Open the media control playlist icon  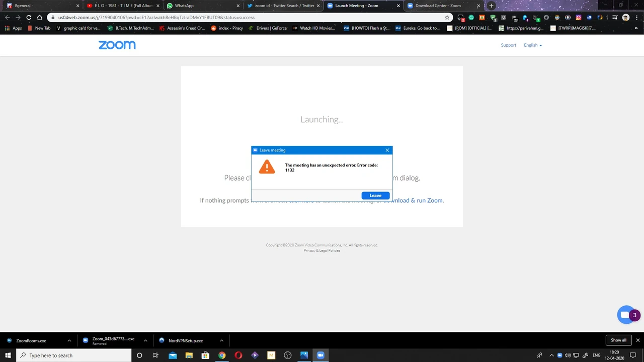pyautogui.click(x=615, y=17)
